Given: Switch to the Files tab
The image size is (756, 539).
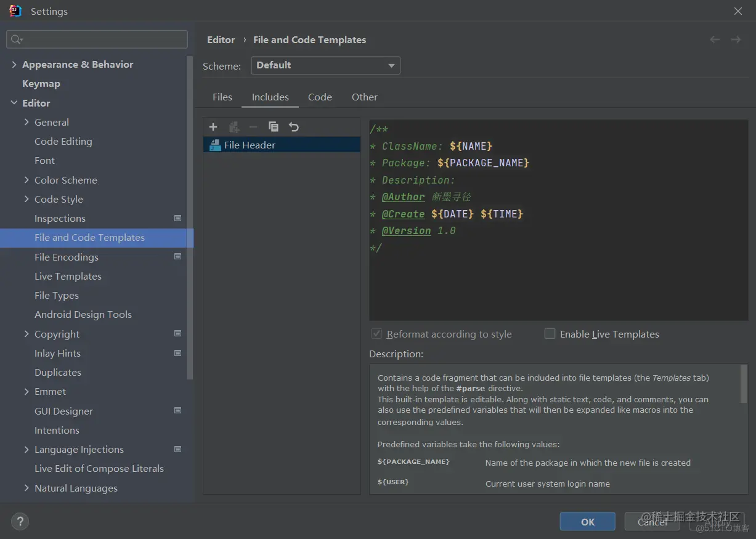Looking at the screenshot, I should 222,97.
